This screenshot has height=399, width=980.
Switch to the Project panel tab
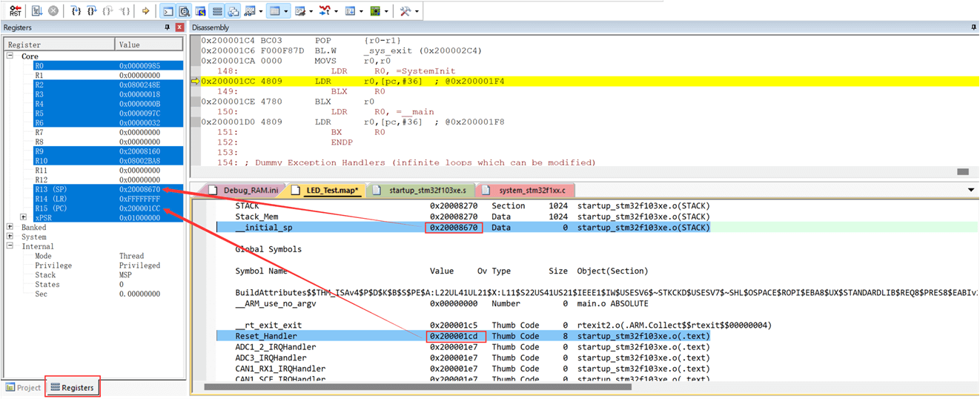tap(23, 387)
